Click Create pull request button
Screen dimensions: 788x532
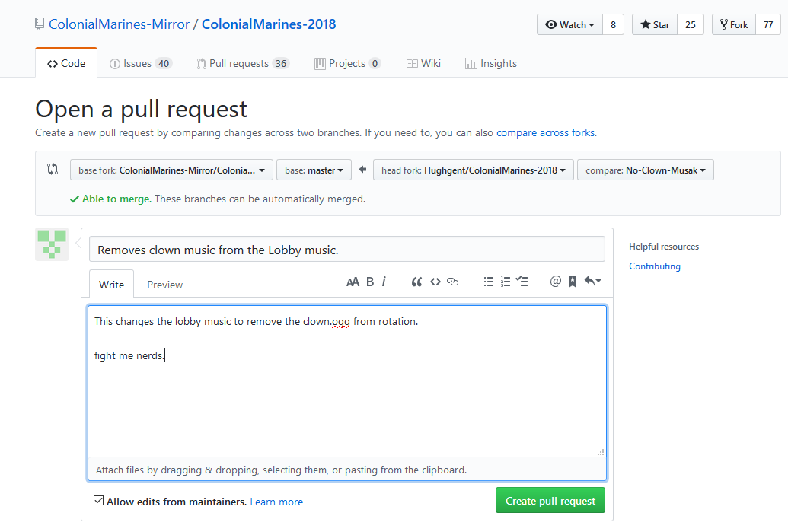[550, 500]
